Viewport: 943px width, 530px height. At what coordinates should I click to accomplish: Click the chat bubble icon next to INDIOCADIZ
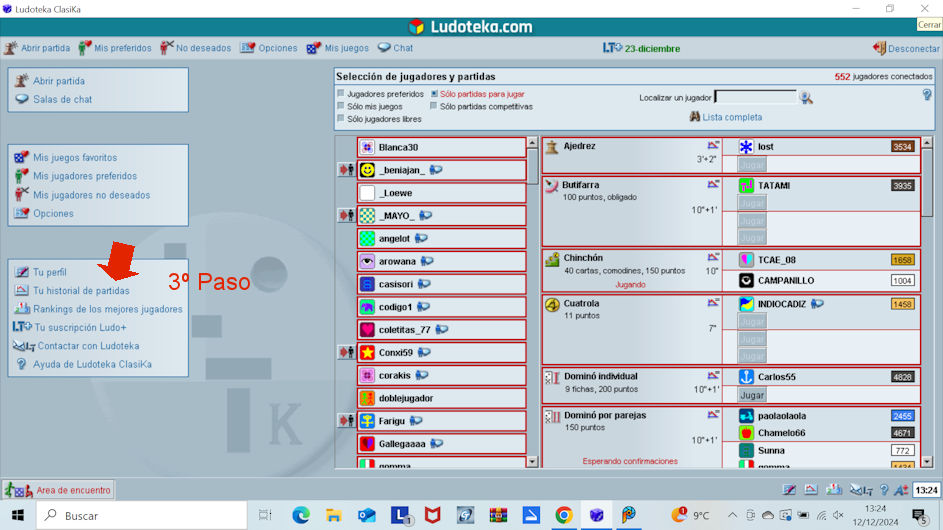[x=817, y=304]
